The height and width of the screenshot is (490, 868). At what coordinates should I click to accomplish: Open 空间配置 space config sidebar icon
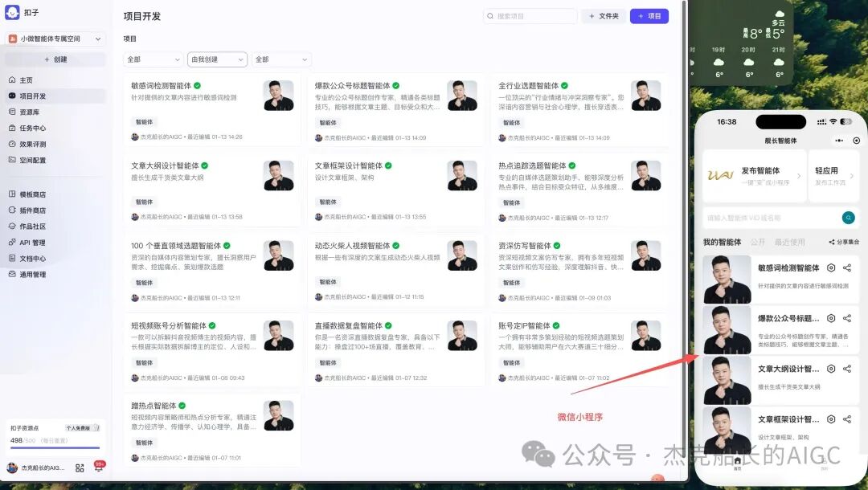[12, 160]
